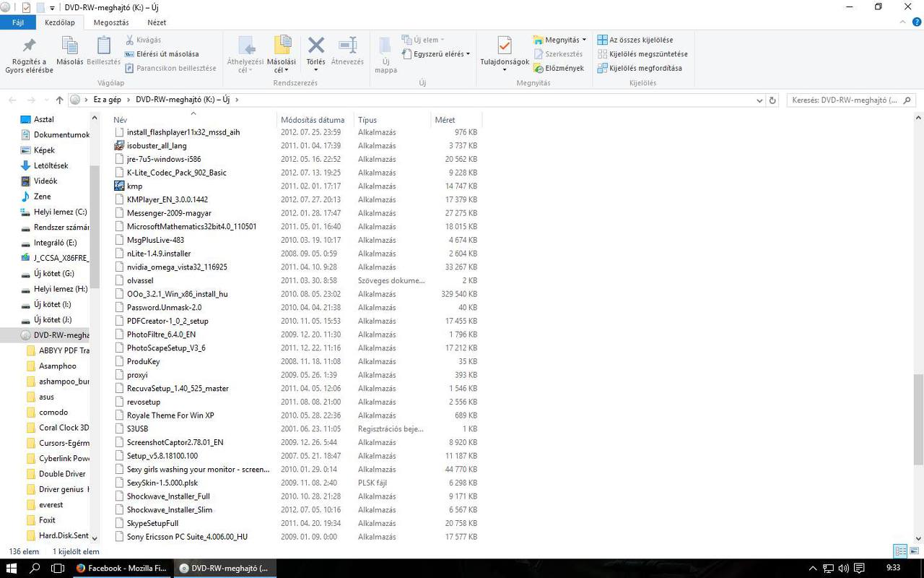Show hidden tray icons with the chevron
The image size is (924, 578).
click(813, 569)
